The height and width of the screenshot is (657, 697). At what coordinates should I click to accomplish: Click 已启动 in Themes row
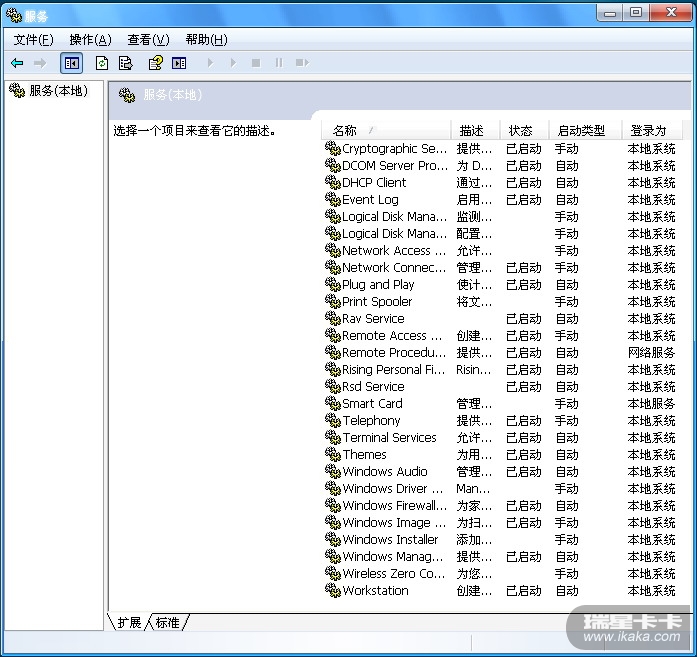(524, 455)
